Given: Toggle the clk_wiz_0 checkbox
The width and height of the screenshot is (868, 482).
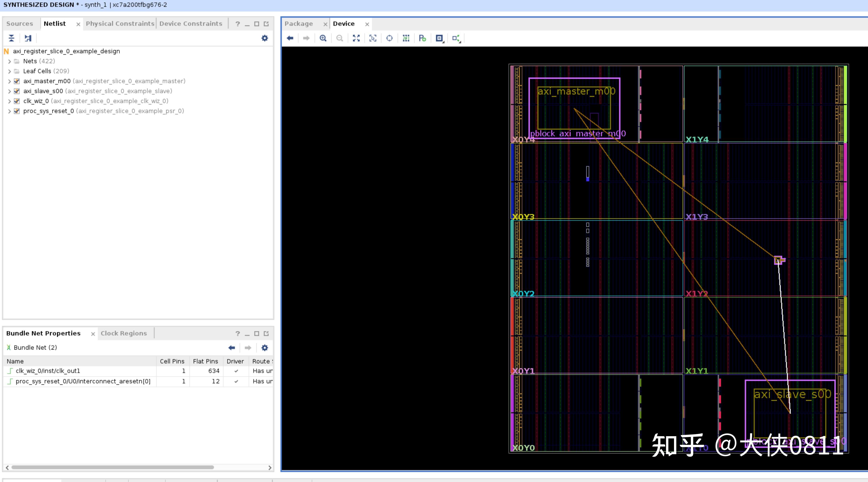Looking at the screenshot, I should point(16,101).
